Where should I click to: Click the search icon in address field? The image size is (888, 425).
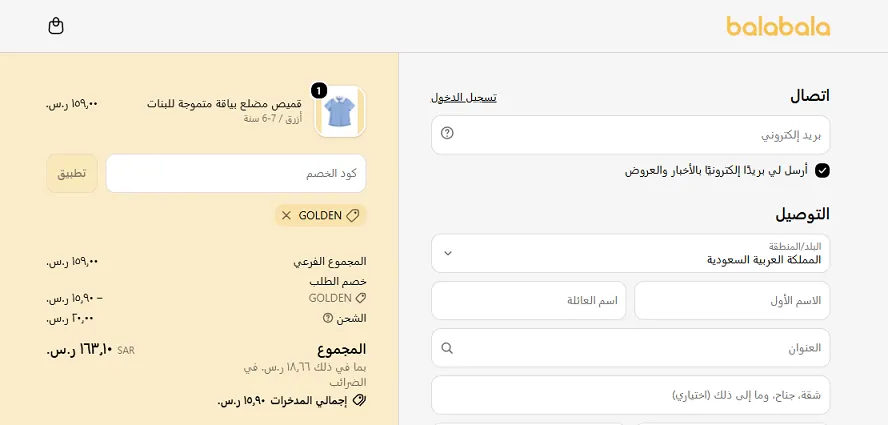coord(447,348)
